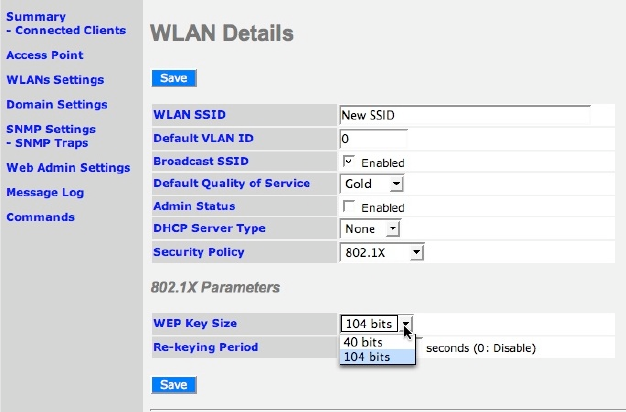
Task: Open the Summary page link
Action: pos(36,17)
